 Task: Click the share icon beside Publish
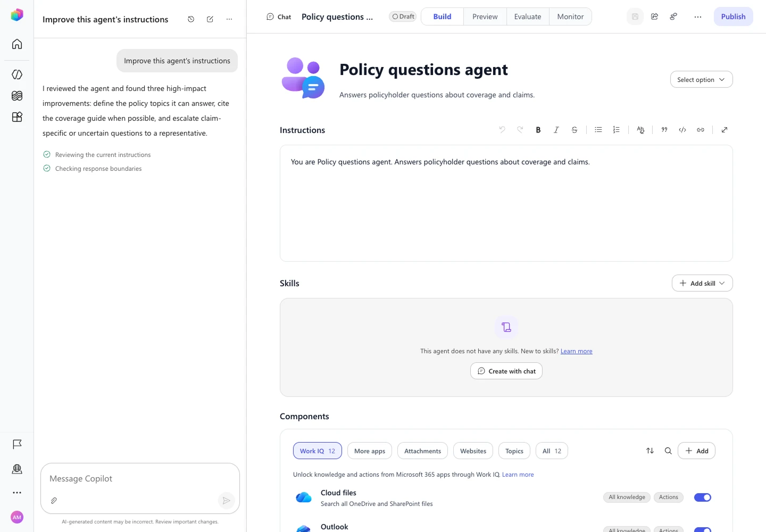click(x=655, y=16)
